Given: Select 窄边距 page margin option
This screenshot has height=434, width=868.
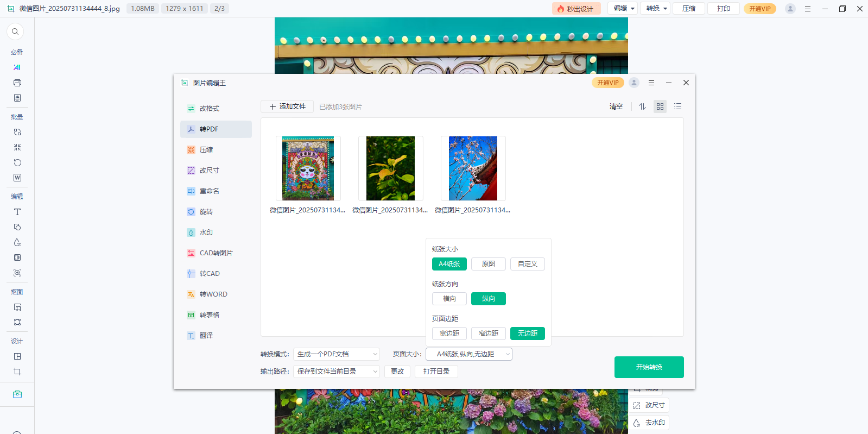Looking at the screenshot, I should [x=488, y=334].
